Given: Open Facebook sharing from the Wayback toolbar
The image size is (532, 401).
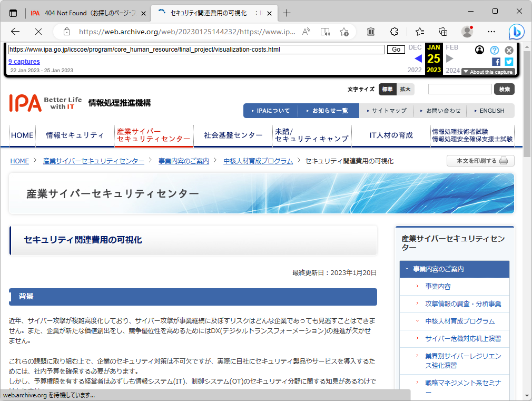Looking at the screenshot, I should [495, 62].
